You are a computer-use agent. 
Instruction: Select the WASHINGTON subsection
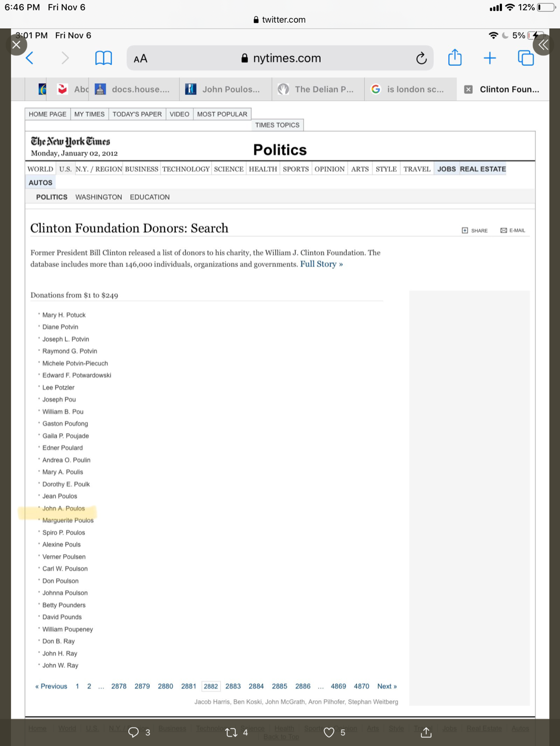(x=98, y=197)
